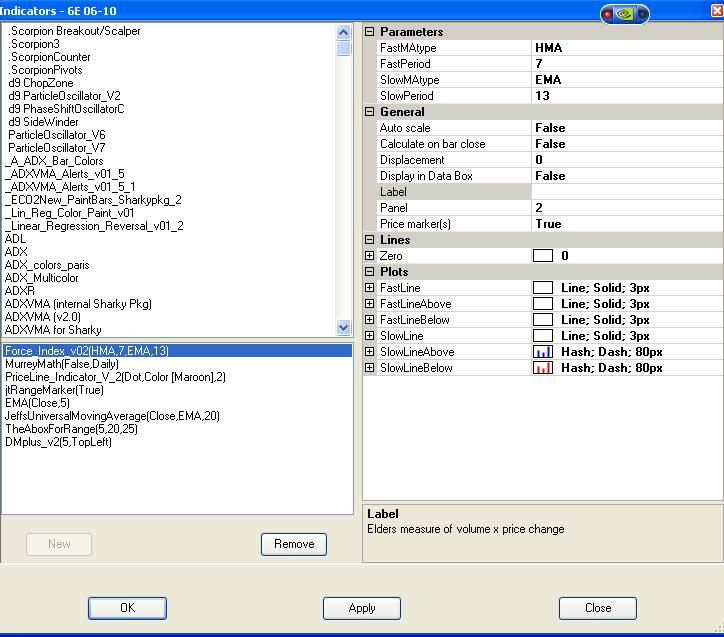This screenshot has height=637, width=724.
Task: Toggle Display in Data Box value
Action: (x=627, y=176)
